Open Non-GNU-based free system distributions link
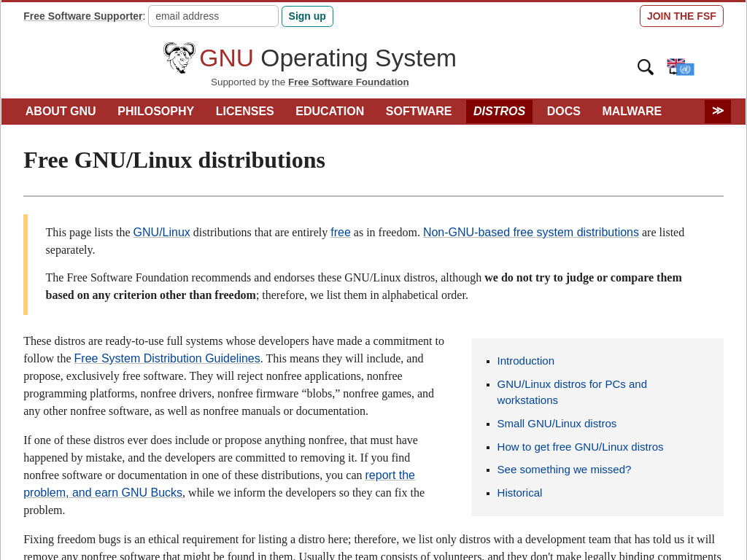Viewport: 747px width, 560px height. (x=531, y=233)
